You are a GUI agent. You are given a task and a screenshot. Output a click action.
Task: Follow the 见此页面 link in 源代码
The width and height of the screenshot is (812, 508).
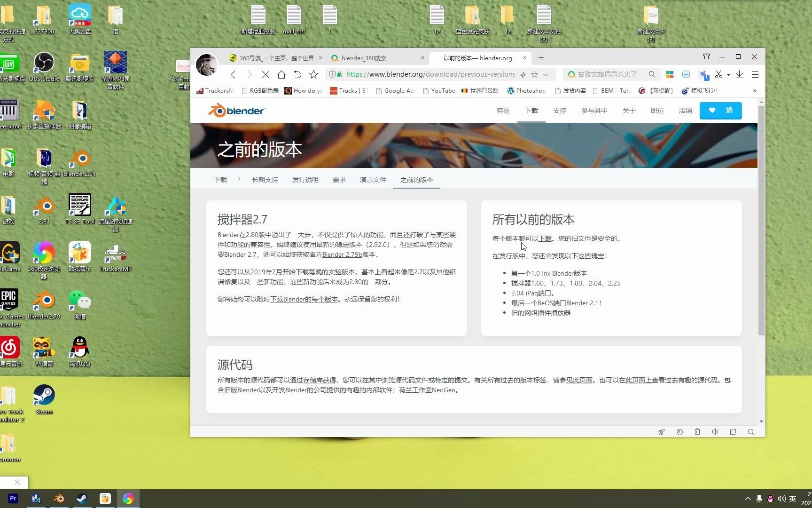579,380
